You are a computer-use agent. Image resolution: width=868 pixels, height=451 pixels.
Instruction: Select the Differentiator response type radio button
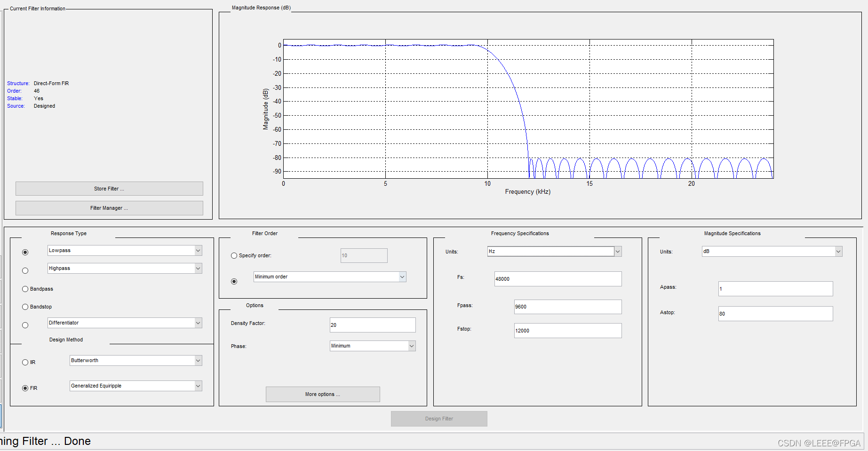25,325
